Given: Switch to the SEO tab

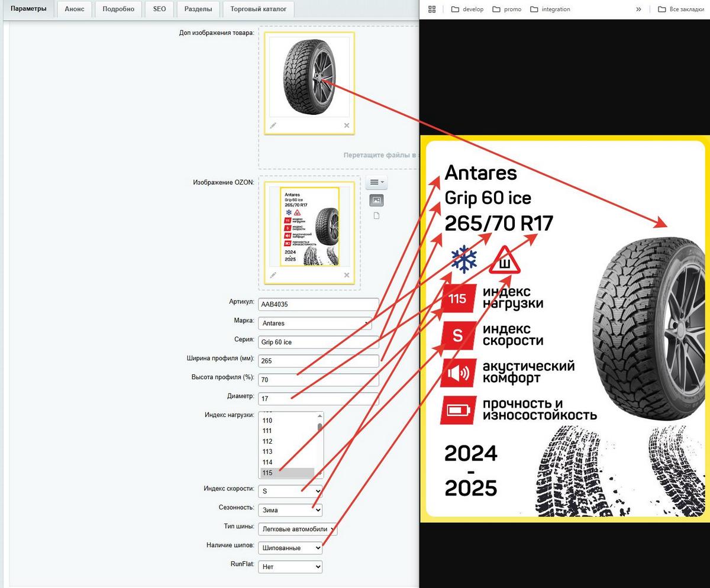Looking at the screenshot, I should tap(159, 9).
